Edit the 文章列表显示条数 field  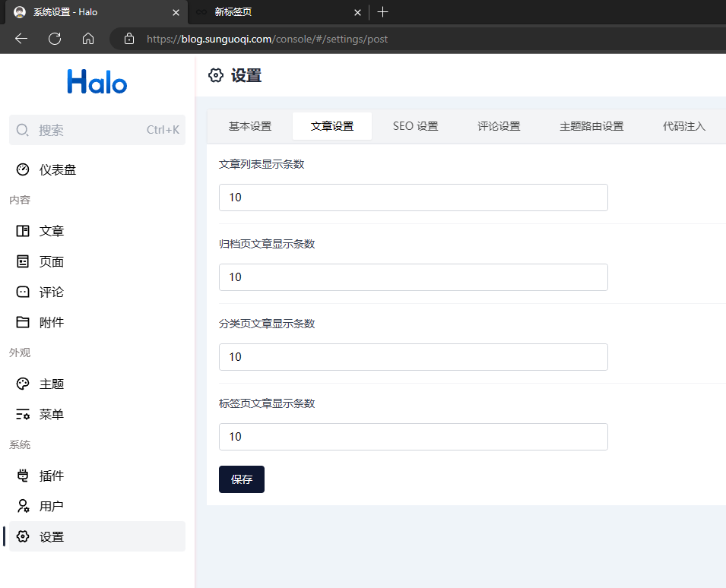[414, 198]
